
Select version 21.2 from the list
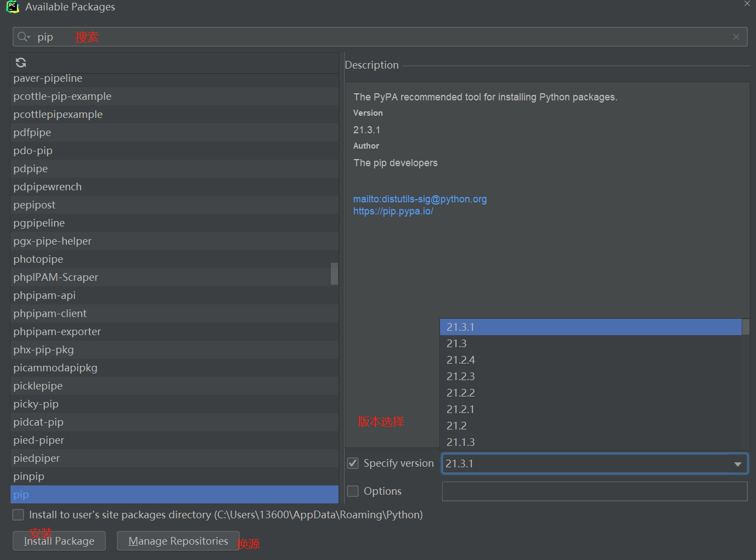[590, 426]
